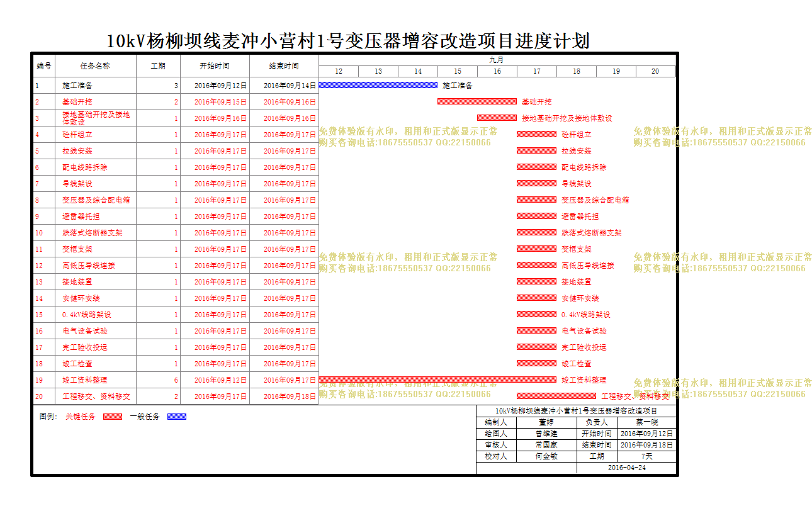Click the 负责人 label in the info block
The height and width of the screenshot is (506, 812).
pos(597,423)
